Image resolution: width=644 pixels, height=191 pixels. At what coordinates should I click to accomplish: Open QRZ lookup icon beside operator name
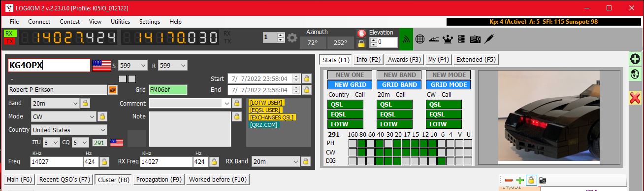[113, 90]
